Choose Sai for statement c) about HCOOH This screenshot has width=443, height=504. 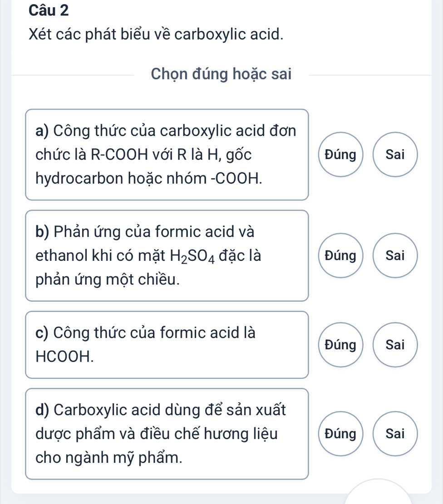pos(394,345)
